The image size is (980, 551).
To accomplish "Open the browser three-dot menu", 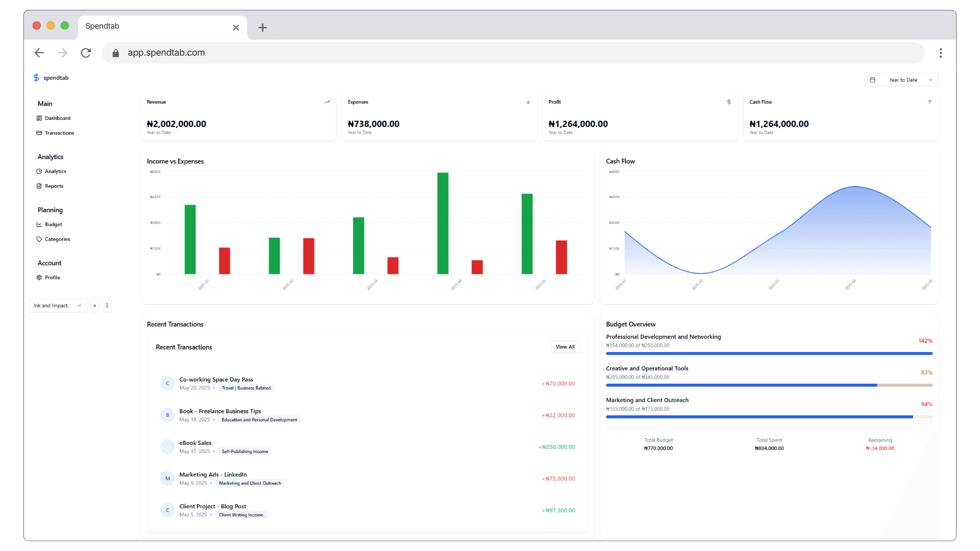I will tap(940, 53).
